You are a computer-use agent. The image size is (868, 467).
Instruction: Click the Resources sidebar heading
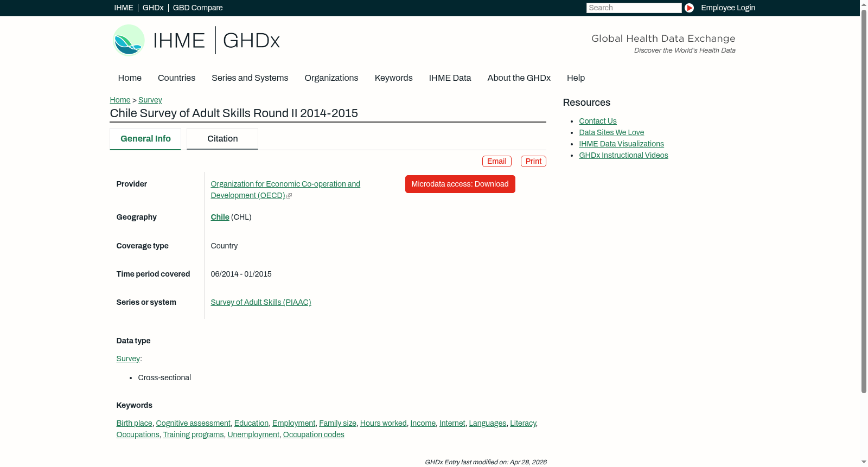pyautogui.click(x=586, y=103)
